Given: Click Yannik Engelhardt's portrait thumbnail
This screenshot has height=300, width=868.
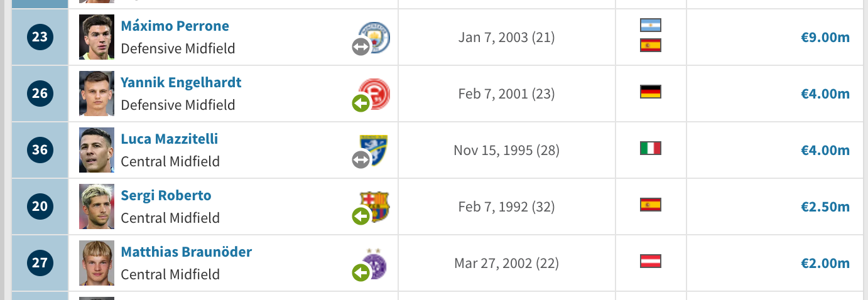Looking at the screenshot, I should click(x=97, y=94).
